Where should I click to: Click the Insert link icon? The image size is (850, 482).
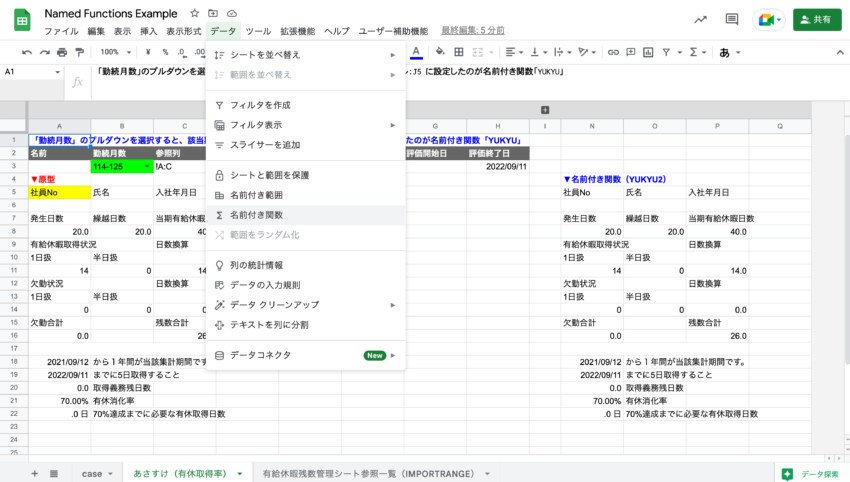(x=614, y=52)
